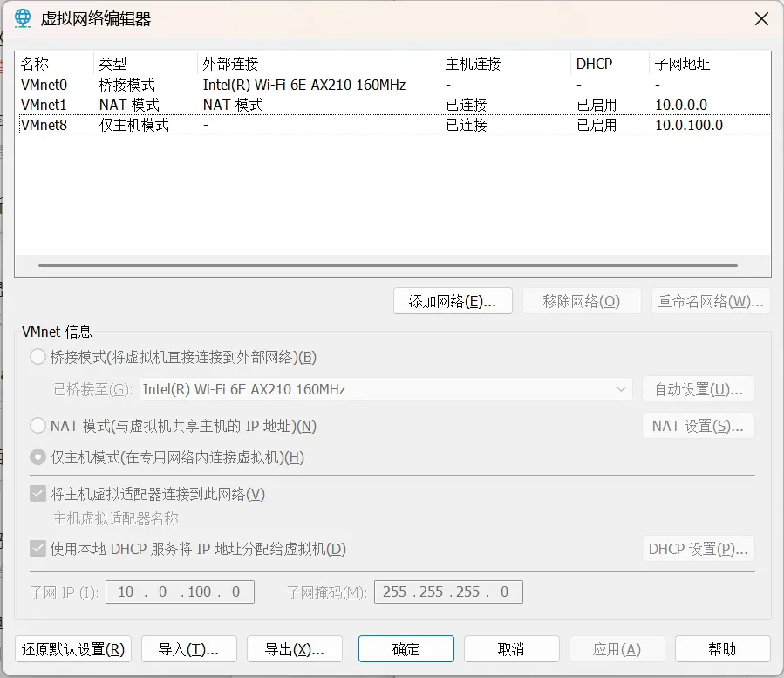Click the horizontal scrollbar in network list
The width and height of the screenshot is (784, 678).
(388, 265)
